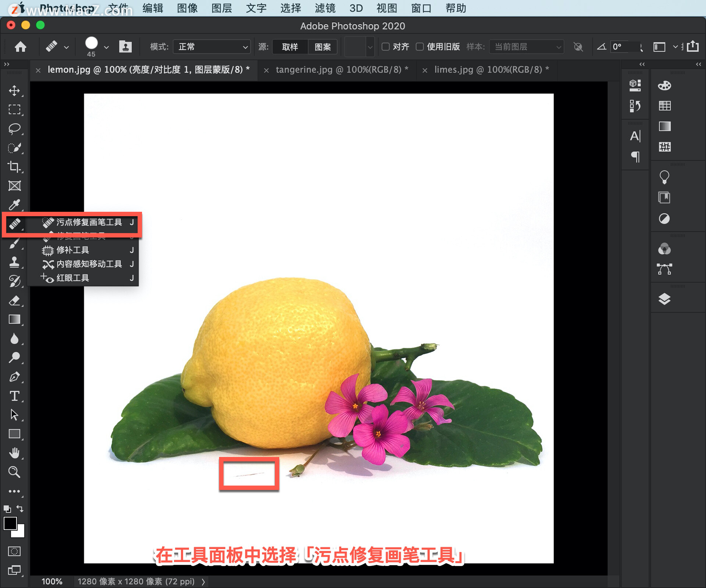The height and width of the screenshot is (588, 706).
Task: Choose 修补工具 from the healing tool flyout
Action: point(72,250)
